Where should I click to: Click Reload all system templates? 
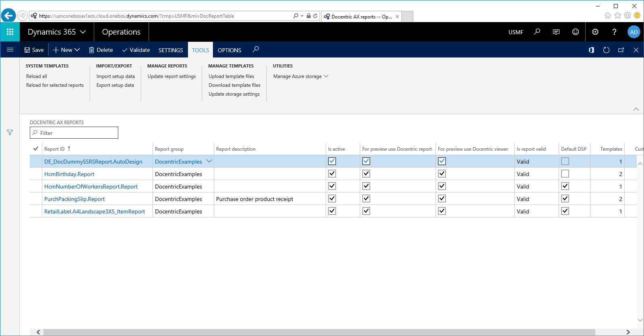(37, 76)
